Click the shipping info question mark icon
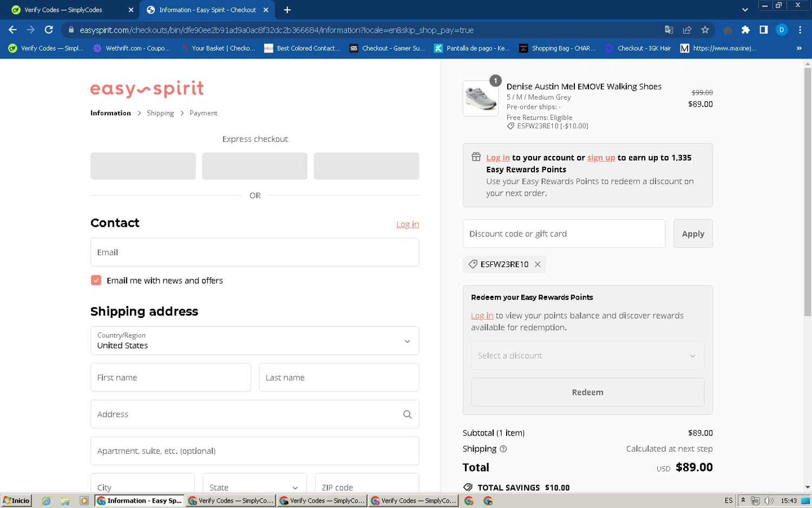 503,449
